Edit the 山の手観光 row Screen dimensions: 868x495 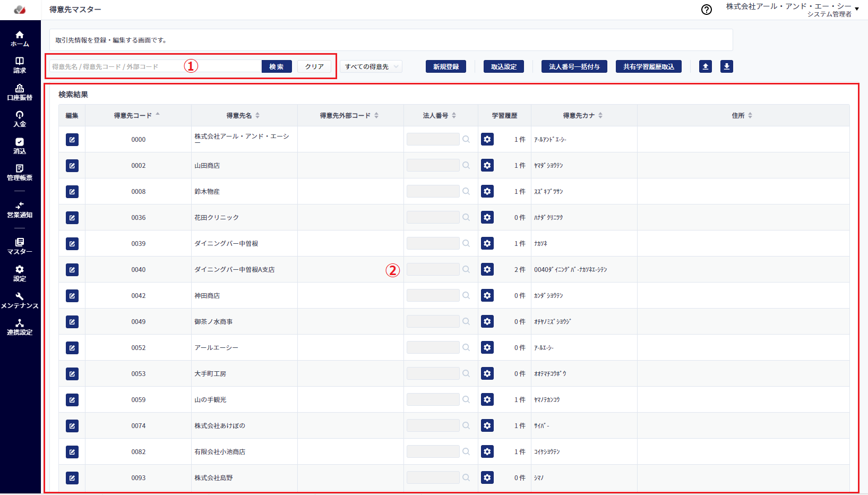click(x=72, y=400)
